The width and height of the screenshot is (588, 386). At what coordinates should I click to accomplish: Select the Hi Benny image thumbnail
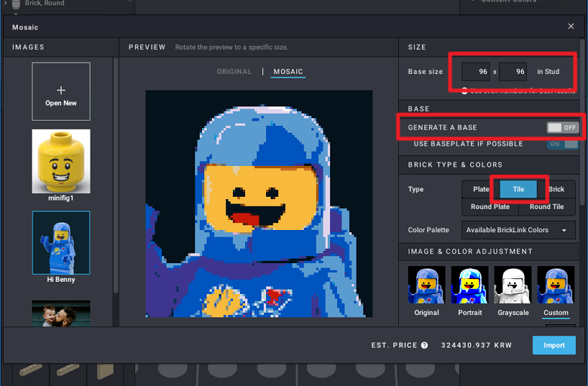pos(61,243)
